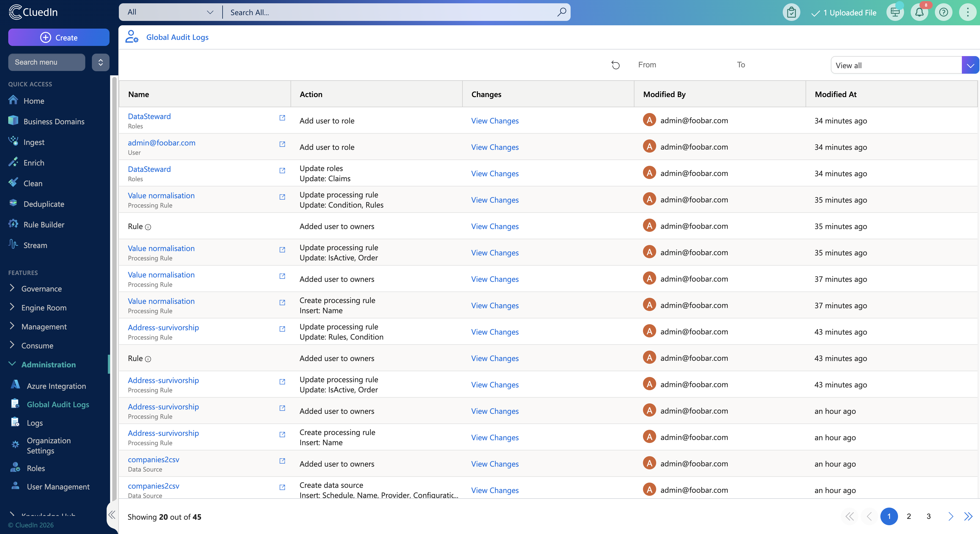The height and width of the screenshot is (534, 980).
Task: Expand the Governance section
Action: pyautogui.click(x=41, y=289)
